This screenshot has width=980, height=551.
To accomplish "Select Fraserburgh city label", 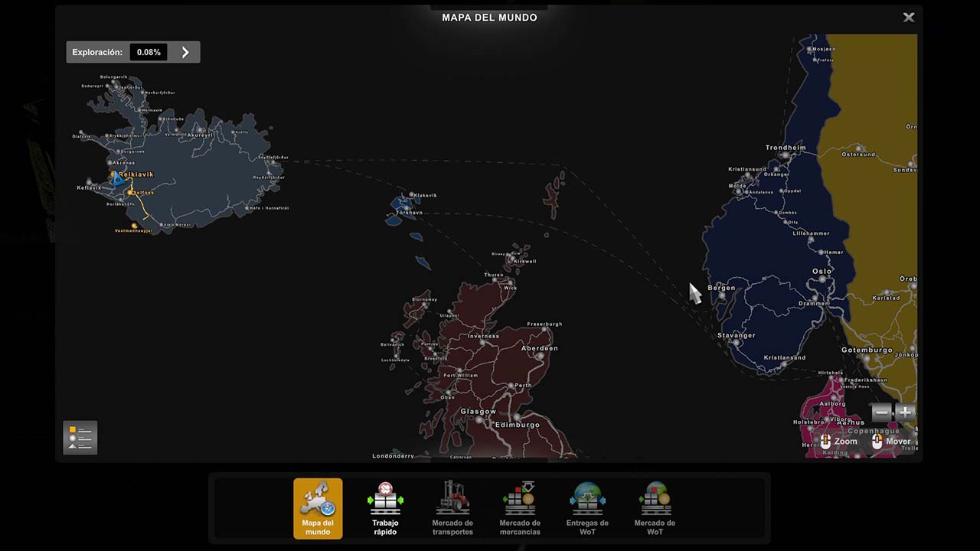I will click(x=544, y=324).
